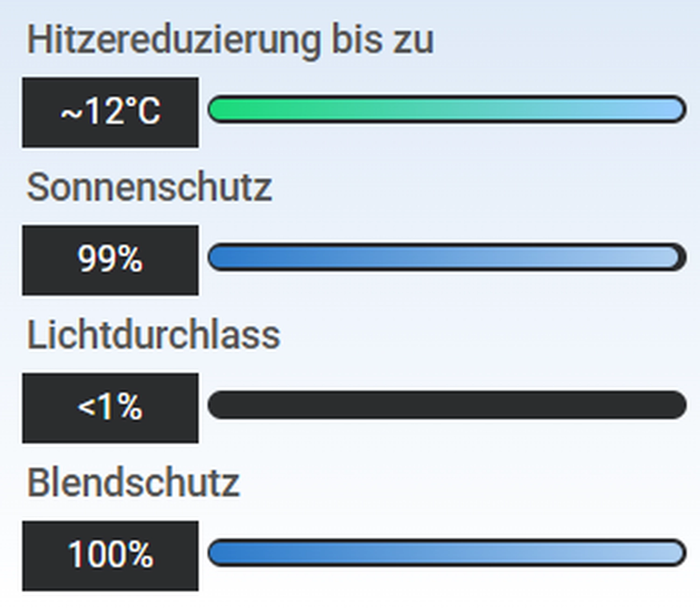
Task: Click the right end of the black Lichtdurchlass bar
Action: (674, 405)
